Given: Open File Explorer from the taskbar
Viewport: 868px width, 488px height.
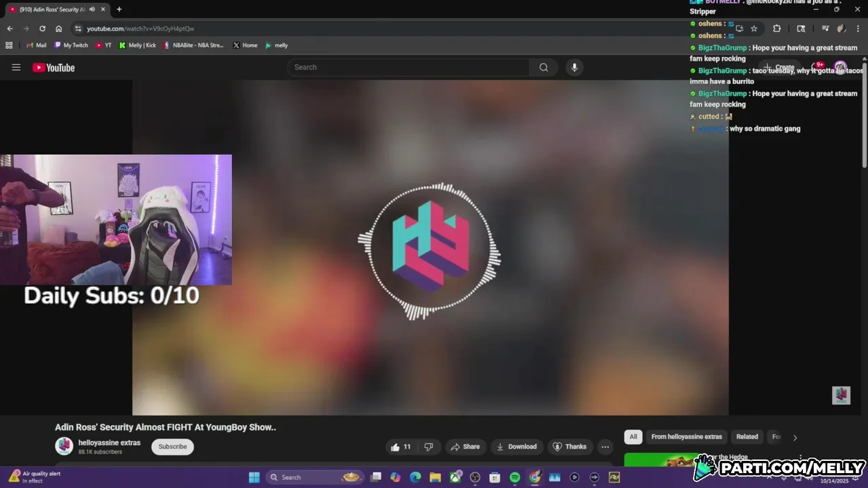Looking at the screenshot, I should pos(435,477).
